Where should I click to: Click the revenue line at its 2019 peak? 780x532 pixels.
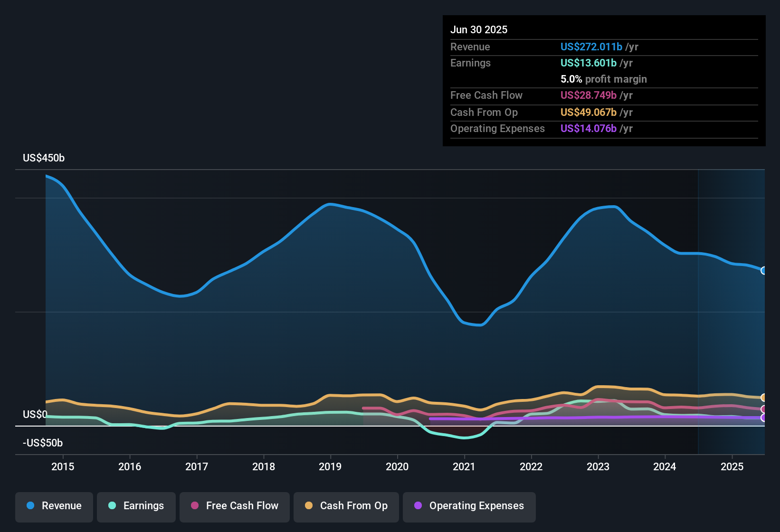330,204
